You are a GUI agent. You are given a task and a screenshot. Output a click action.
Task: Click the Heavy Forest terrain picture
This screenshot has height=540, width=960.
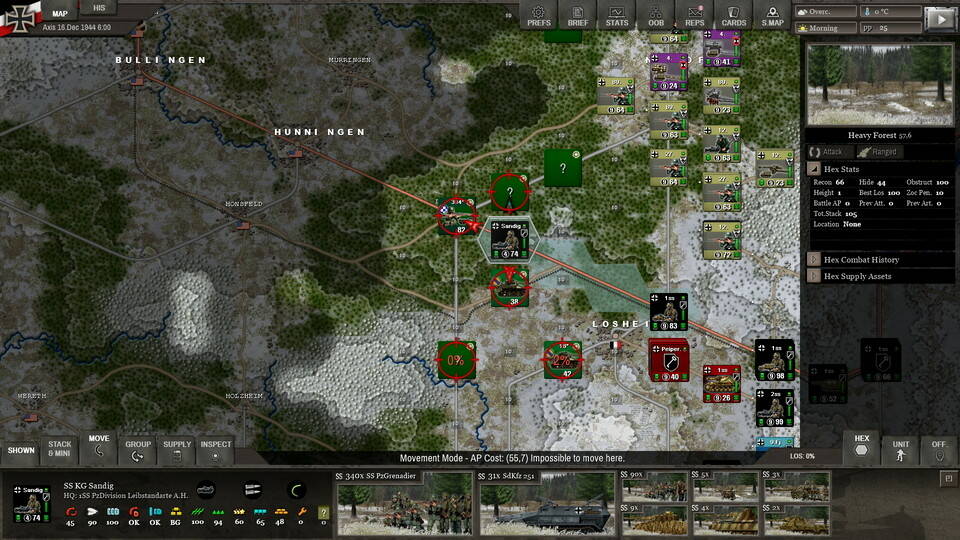tap(879, 85)
